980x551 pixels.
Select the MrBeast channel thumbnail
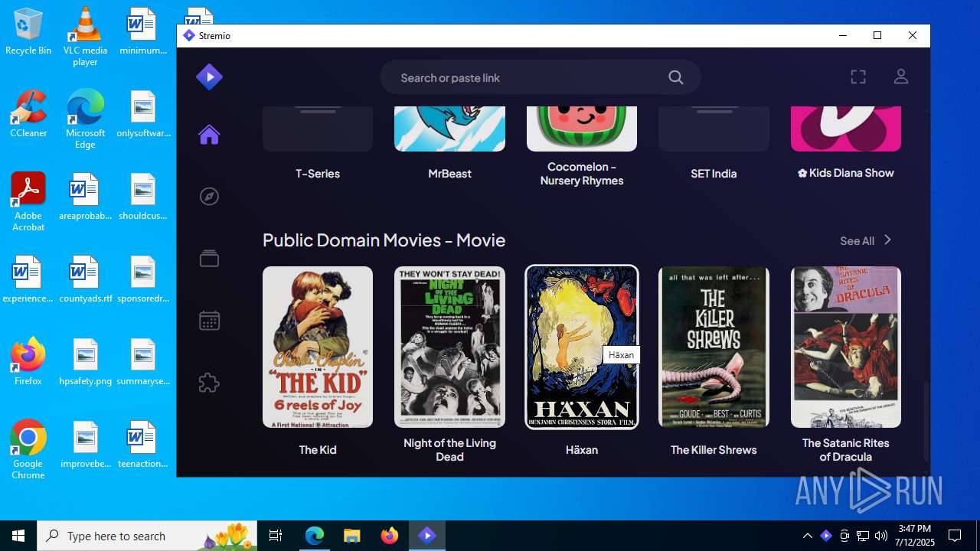(x=449, y=129)
